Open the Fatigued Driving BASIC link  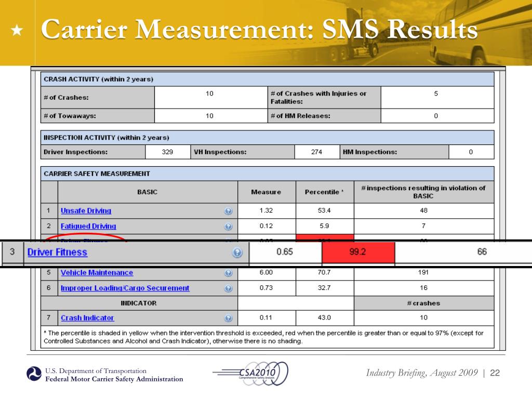(88, 227)
